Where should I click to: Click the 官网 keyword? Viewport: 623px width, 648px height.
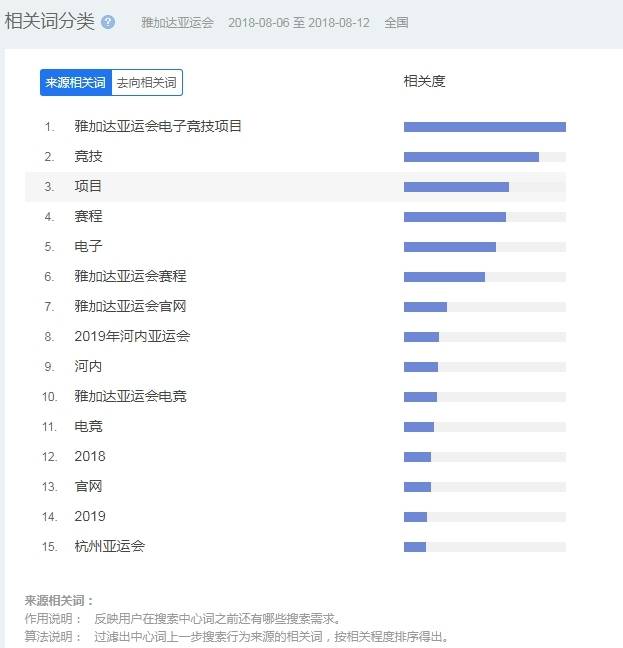tap(88, 487)
